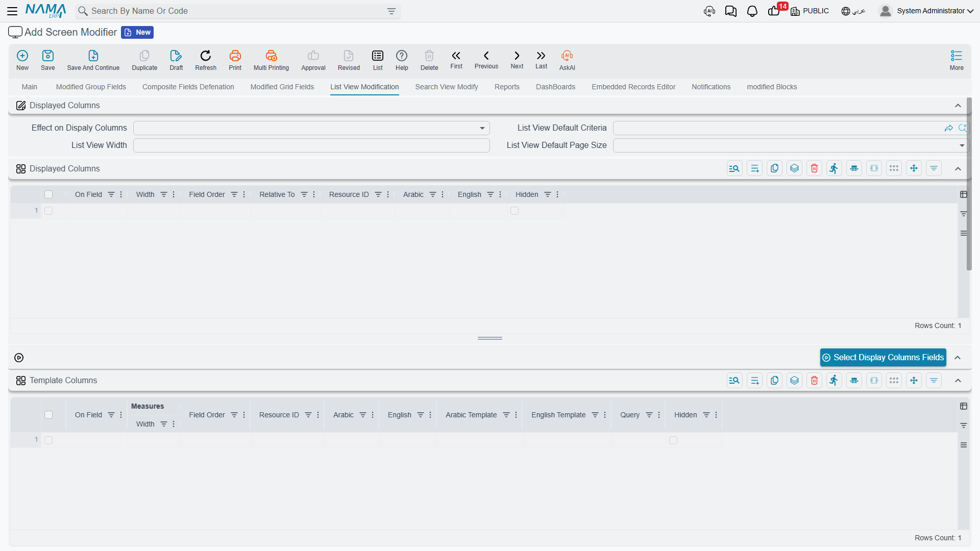
Task: Open On Field column menu in Displayed Columns
Action: pos(121,194)
